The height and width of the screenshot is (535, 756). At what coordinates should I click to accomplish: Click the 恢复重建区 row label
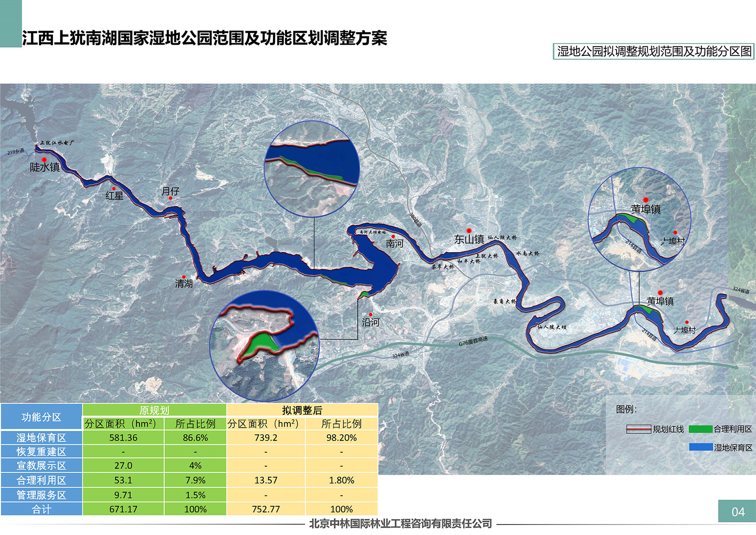click(x=41, y=451)
